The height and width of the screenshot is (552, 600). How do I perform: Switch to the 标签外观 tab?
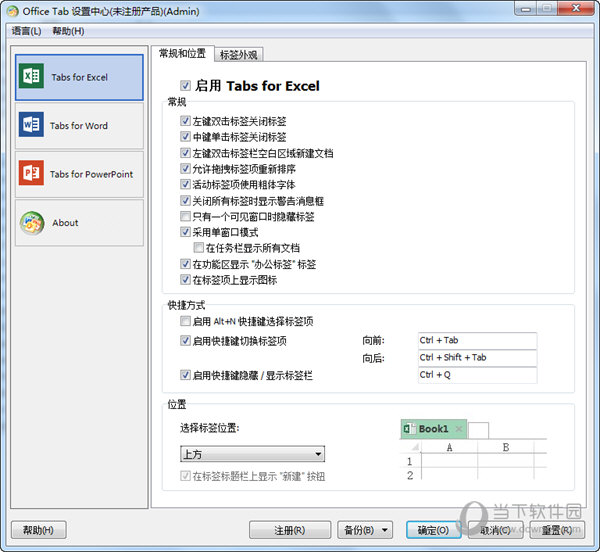click(x=239, y=55)
